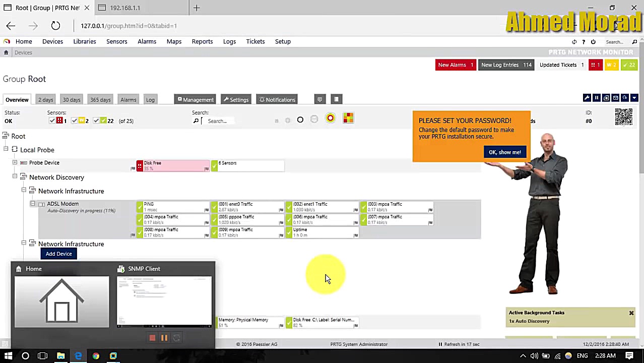Image resolution: width=644 pixels, height=363 pixels.
Task: Select the SNMP Client preview thumbnail
Action: click(x=164, y=301)
